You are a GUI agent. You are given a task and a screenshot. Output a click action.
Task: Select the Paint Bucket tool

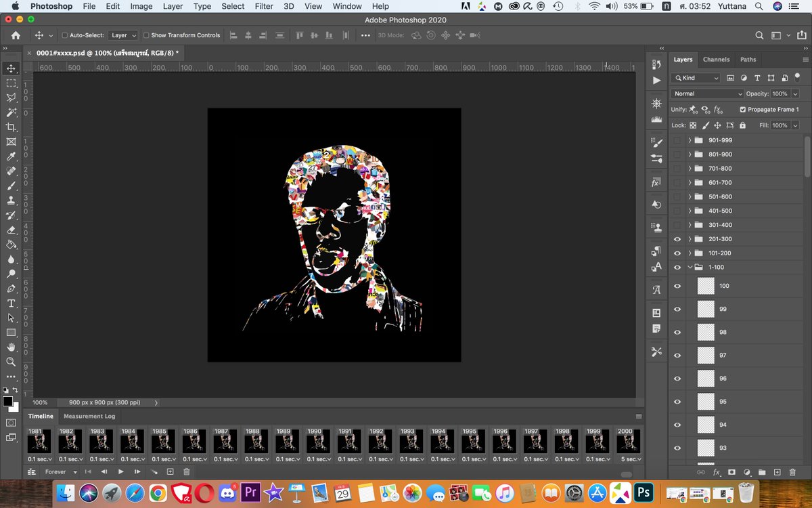11,245
